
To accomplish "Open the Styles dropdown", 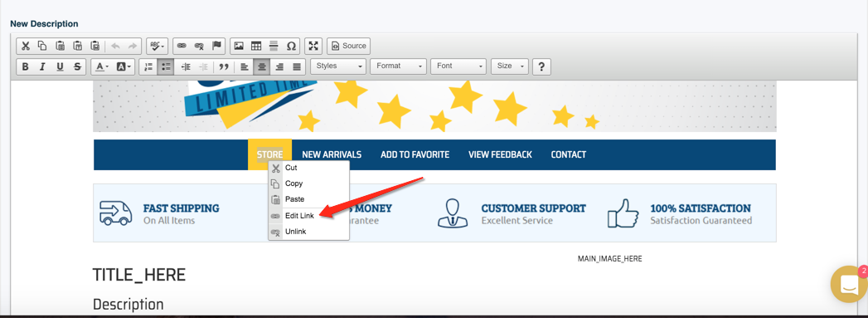I will [x=338, y=66].
